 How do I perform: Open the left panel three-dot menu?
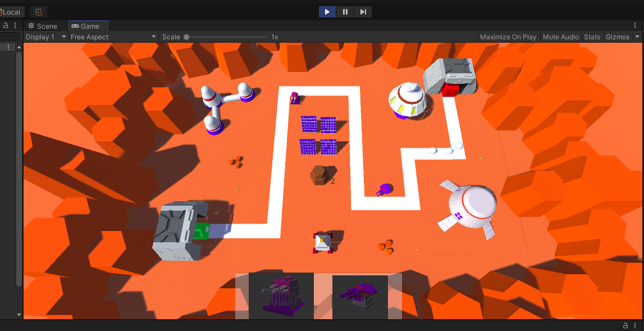pyautogui.click(x=15, y=25)
